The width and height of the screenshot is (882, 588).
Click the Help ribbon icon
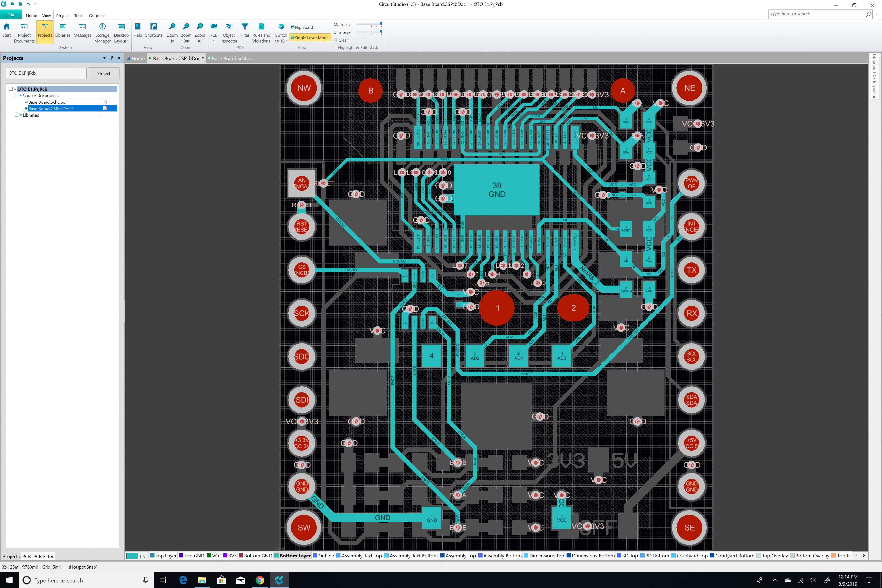(138, 30)
